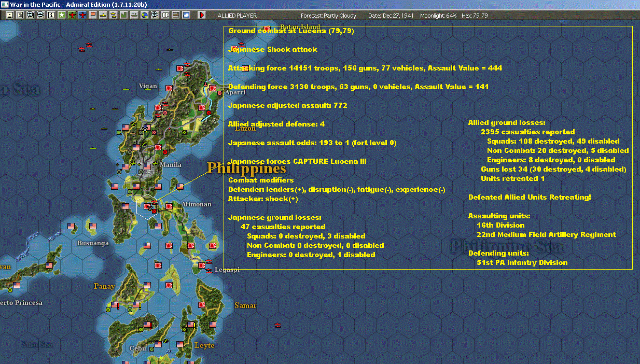Click the Cebu label

click(x=137, y=348)
